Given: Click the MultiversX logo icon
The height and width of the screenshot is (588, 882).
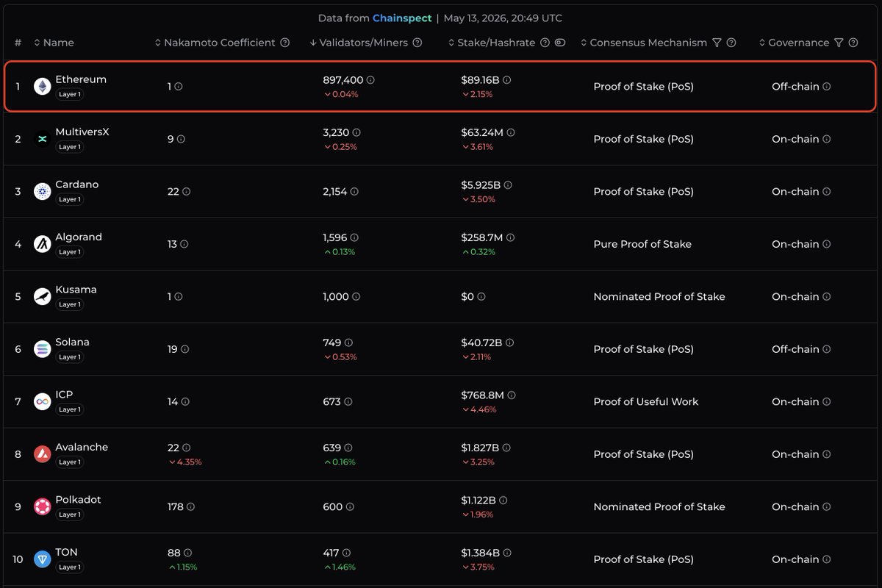Looking at the screenshot, I should (43, 139).
